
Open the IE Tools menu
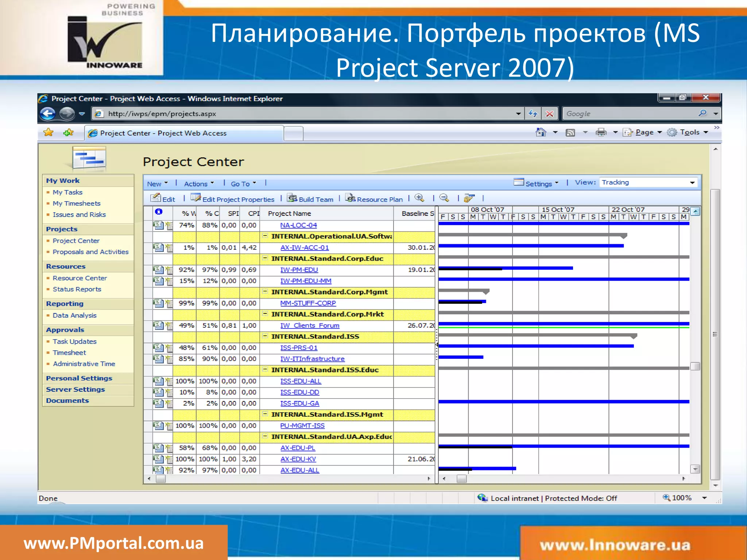coord(688,132)
